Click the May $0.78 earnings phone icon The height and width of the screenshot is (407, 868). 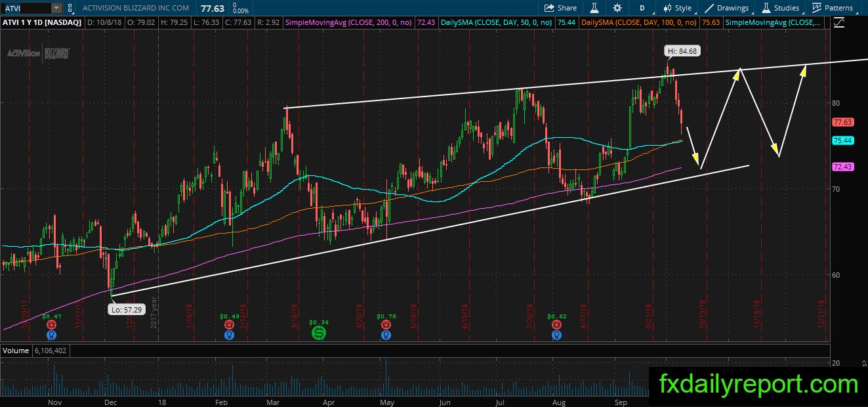pos(386,324)
